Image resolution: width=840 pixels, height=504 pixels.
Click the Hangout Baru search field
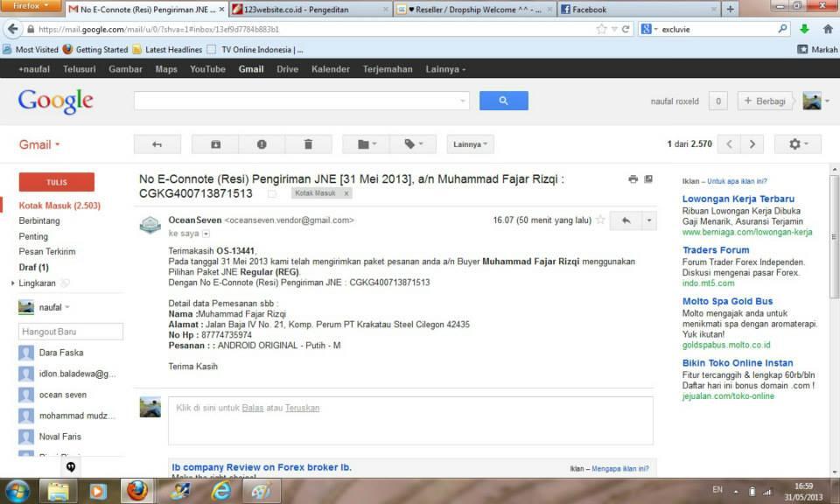[x=71, y=332]
